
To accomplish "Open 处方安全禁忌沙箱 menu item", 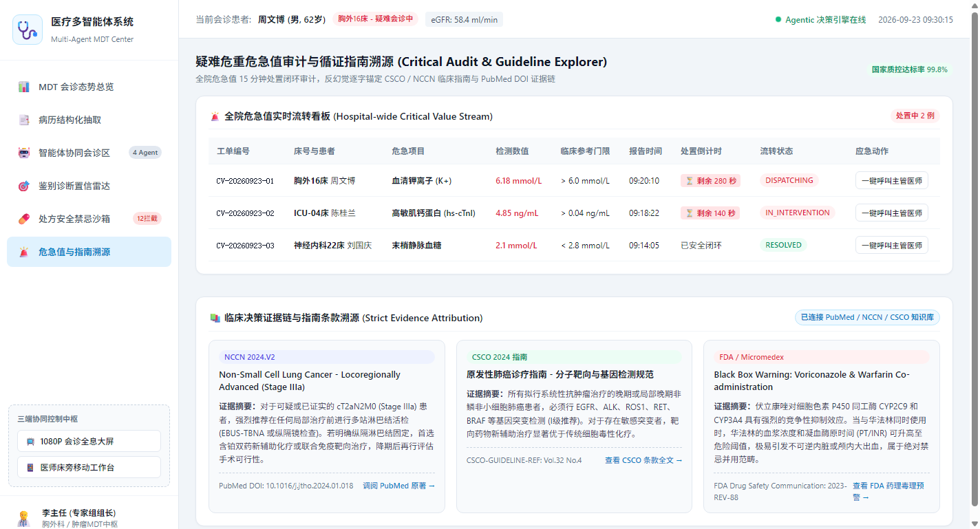I will (89, 219).
